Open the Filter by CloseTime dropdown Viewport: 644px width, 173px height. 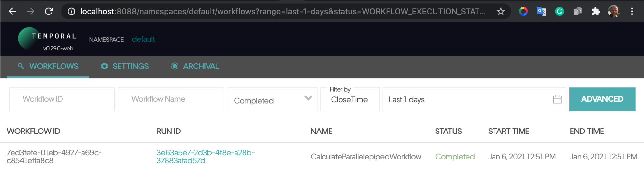tap(350, 100)
